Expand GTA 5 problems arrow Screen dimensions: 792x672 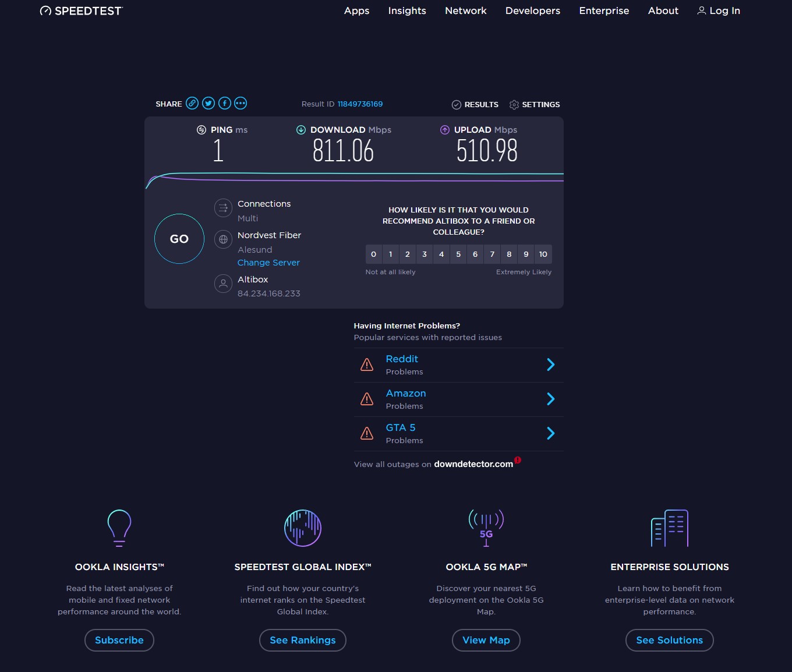pos(550,434)
